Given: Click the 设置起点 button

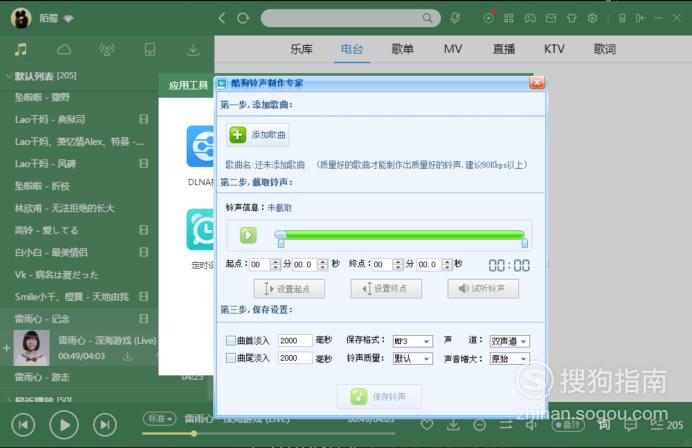Looking at the screenshot, I should tap(289, 289).
